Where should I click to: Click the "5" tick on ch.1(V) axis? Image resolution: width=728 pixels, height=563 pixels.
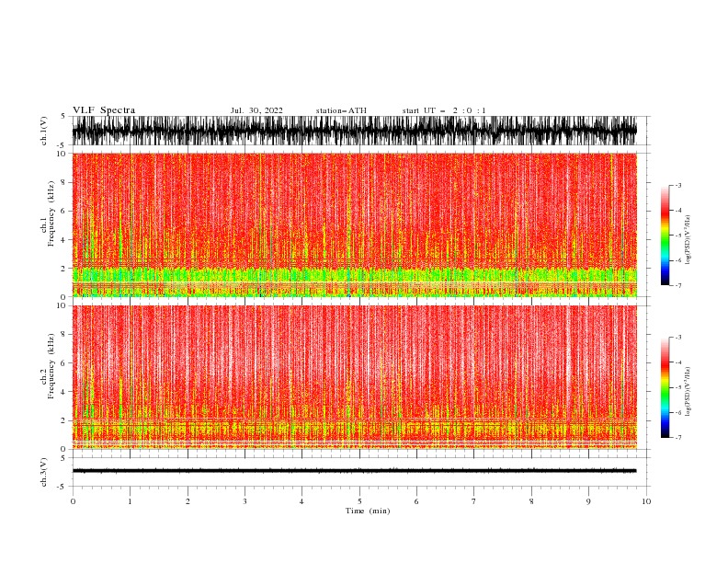click(x=63, y=116)
